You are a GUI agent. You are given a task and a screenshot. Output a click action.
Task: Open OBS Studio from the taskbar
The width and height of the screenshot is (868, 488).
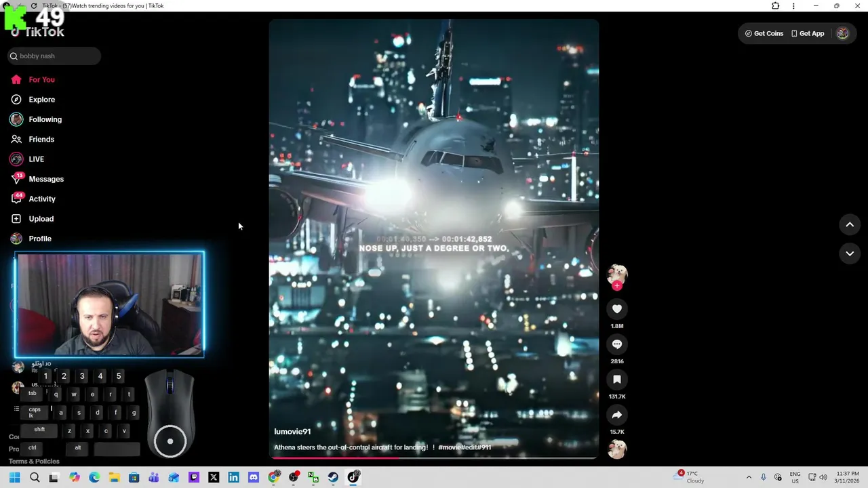click(x=294, y=478)
